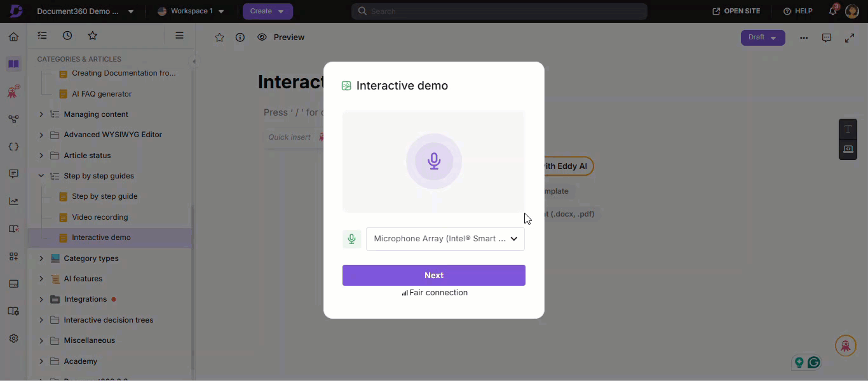Open the starred articles view
Screen dimensions: 868x381
[x=93, y=36]
